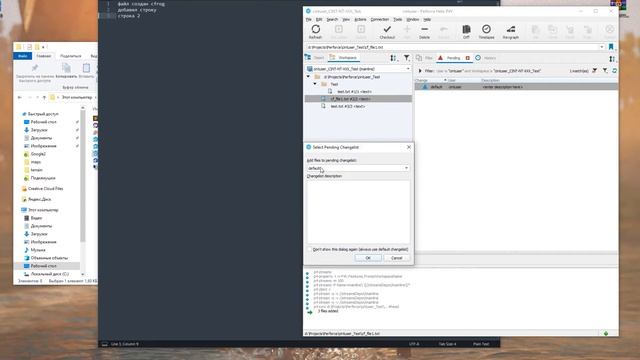
Task: Click the Back arrow in Explorer navigation
Action: coord(20,98)
